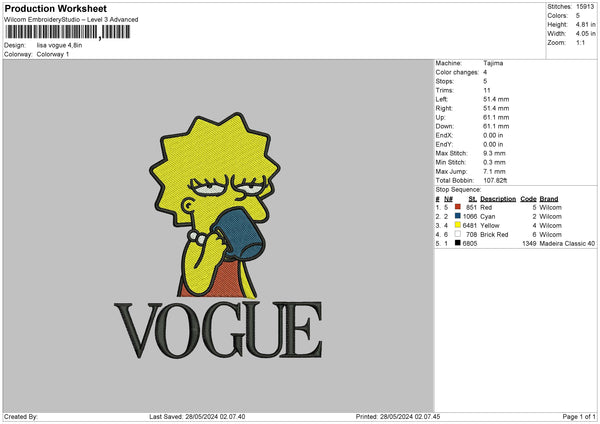
Task: Click the 'Color changes:' label
Action: 457,72
